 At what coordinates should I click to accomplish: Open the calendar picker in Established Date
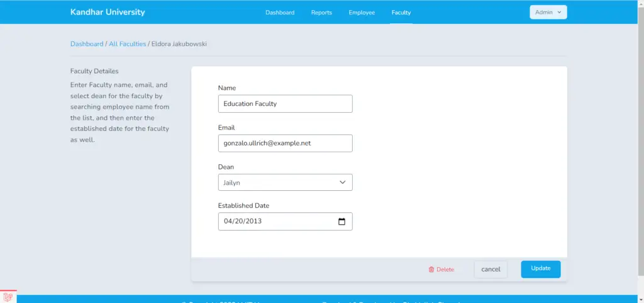pos(341,222)
